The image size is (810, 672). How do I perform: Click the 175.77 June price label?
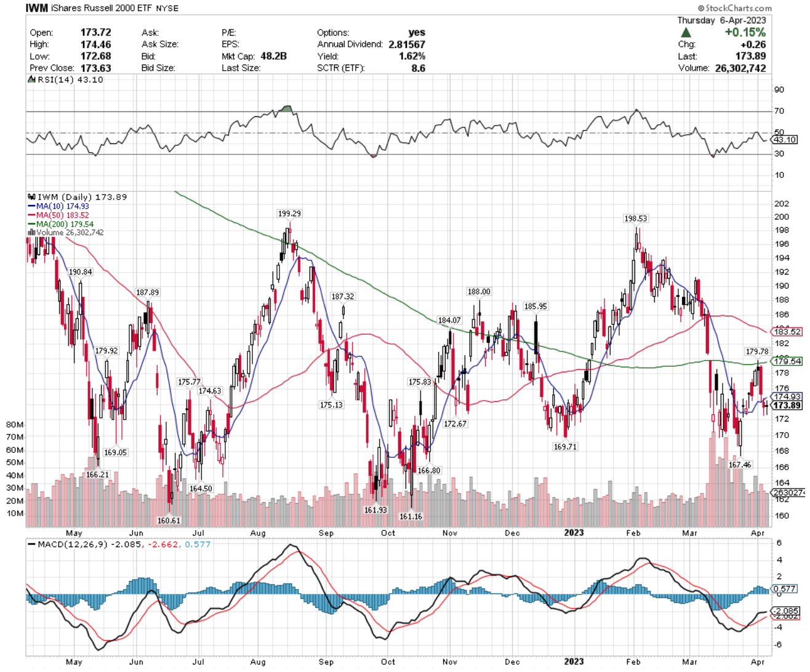(x=190, y=382)
